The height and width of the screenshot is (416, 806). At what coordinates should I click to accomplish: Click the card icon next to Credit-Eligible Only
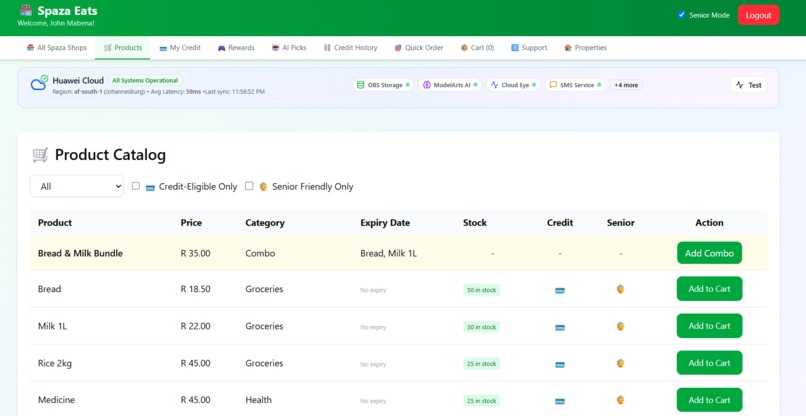pos(150,188)
